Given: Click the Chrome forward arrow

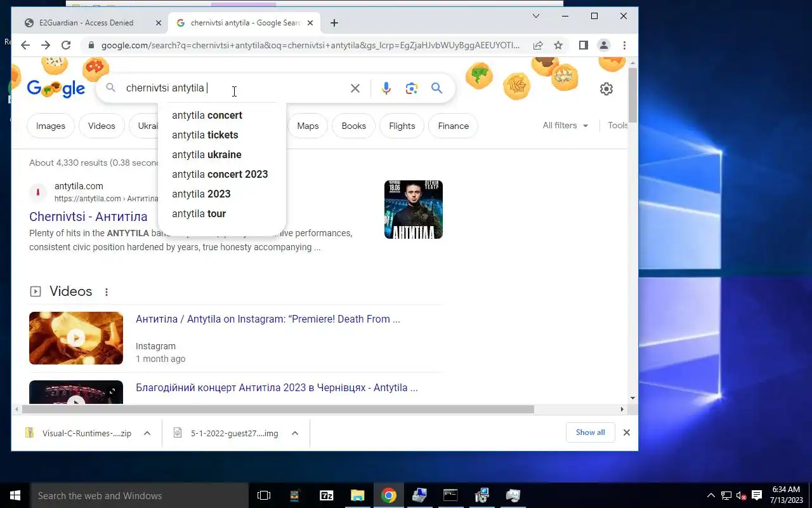Looking at the screenshot, I should click(46, 45).
